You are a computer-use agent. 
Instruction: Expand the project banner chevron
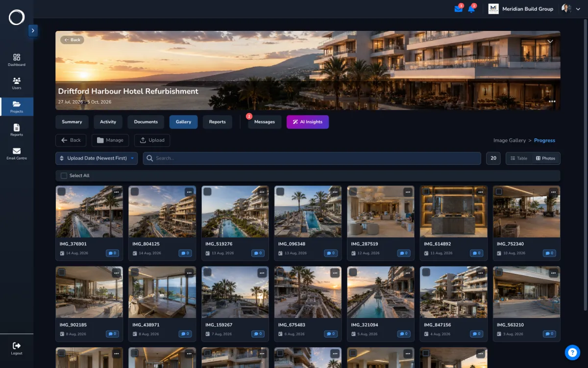(x=550, y=41)
